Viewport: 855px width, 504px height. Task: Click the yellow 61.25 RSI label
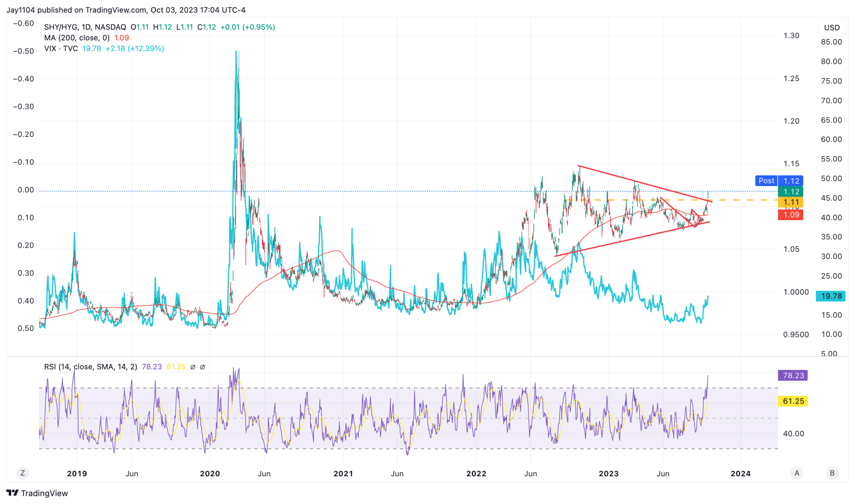point(793,401)
